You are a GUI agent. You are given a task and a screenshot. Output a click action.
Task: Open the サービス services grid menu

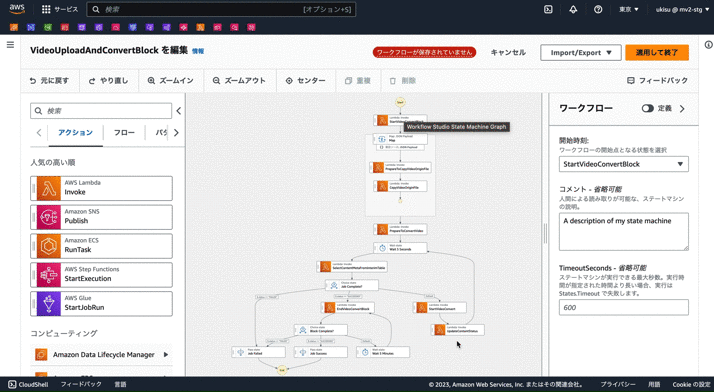[60, 9]
